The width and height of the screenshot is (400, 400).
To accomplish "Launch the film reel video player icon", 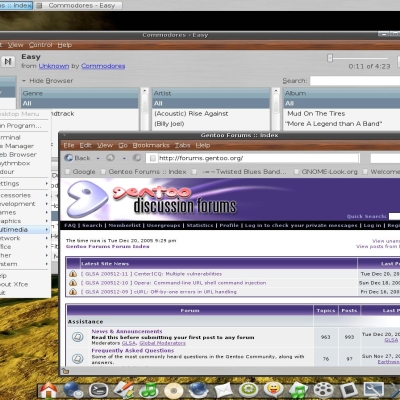I will coord(323,390).
